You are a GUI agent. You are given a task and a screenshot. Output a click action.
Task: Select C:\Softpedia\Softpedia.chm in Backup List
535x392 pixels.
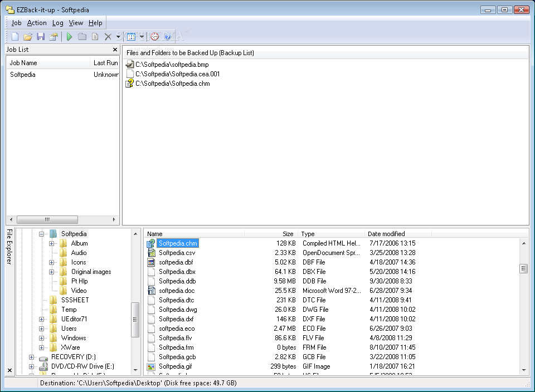click(173, 84)
